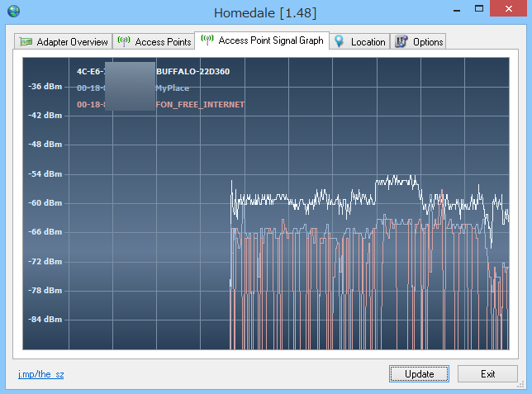Viewport: 532px width, 394px height.
Task: Click the -48 dBm axis label
Action: tap(45, 145)
